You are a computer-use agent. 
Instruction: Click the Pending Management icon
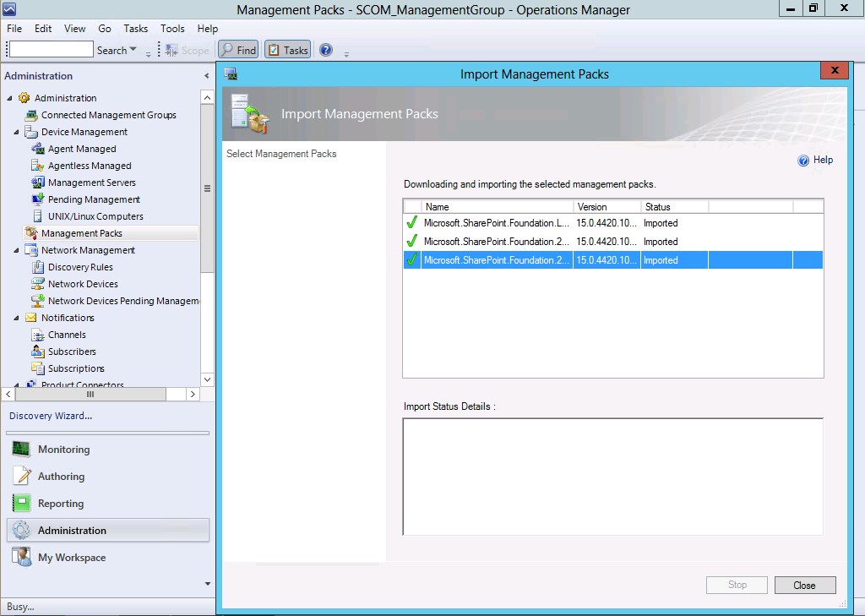[x=37, y=199]
